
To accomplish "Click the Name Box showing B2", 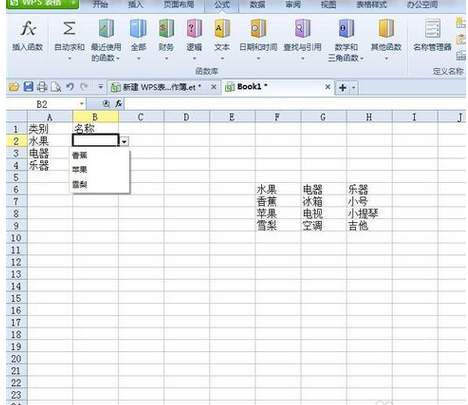I will tap(42, 104).
